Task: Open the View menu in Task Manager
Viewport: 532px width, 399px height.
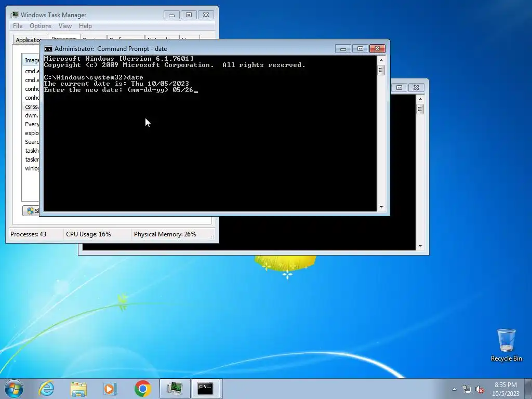Action: [x=65, y=26]
